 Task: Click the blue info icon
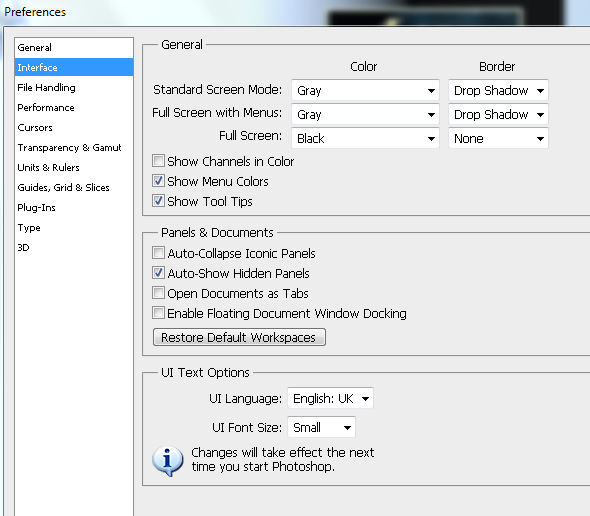coord(168,461)
